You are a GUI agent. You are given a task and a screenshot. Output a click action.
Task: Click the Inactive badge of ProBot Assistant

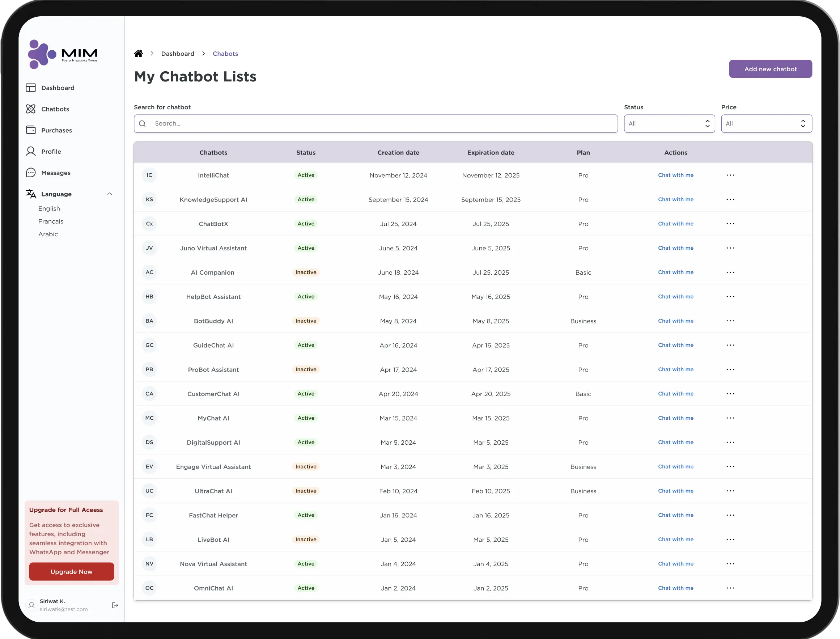[306, 370]
